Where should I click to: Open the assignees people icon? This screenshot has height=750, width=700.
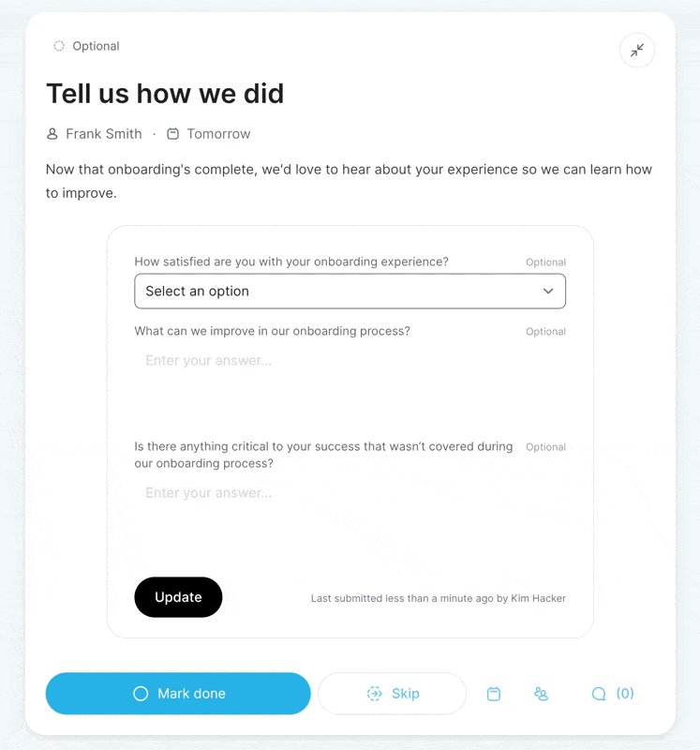click(x=541, y=694)
